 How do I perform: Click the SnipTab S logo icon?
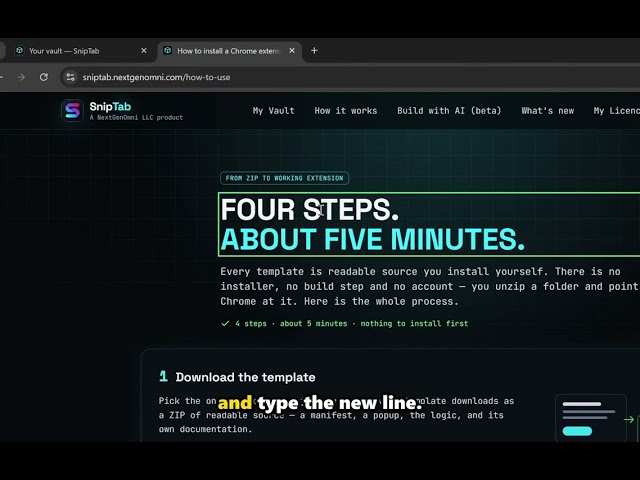click(72, 111)
